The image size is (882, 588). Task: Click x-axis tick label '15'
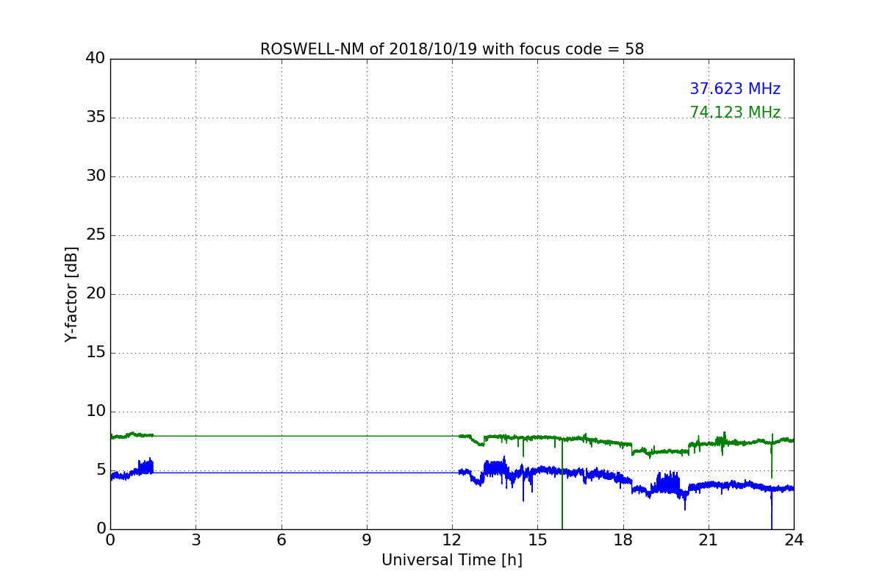pyautogui.click(x=537, y=540)
